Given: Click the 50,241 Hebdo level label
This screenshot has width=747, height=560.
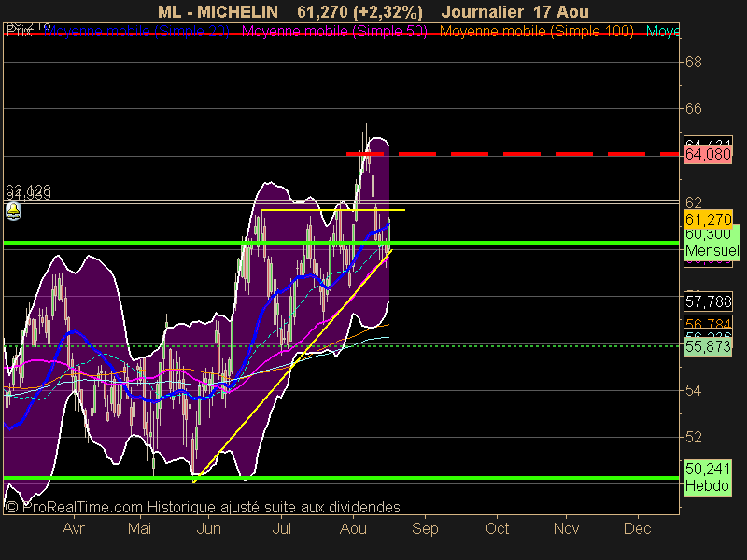Looking at the screenshot, I should pyautogui.click(x=708, y=478).
